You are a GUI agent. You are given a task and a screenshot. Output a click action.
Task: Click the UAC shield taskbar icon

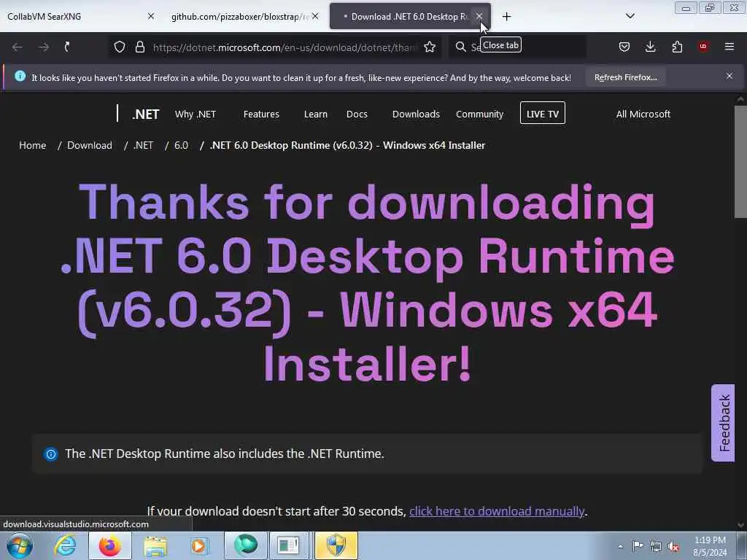(x=336, y=545)
